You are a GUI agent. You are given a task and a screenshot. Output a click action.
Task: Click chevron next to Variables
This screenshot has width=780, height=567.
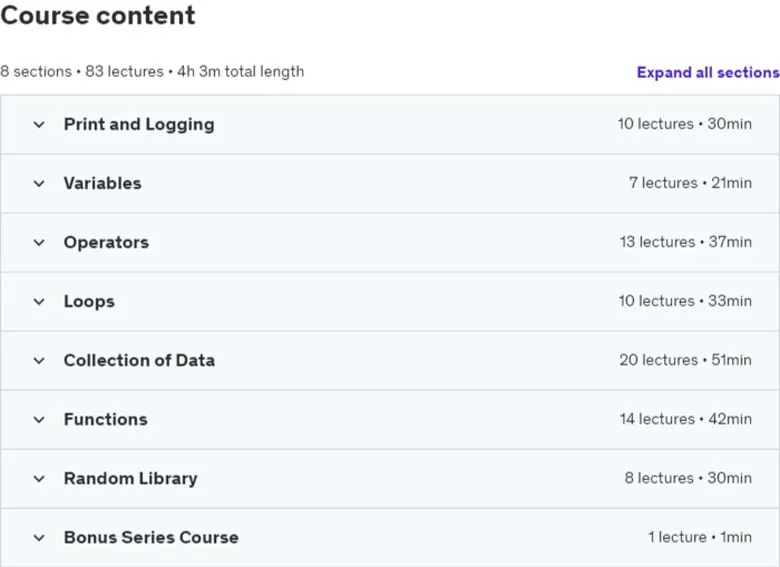pyautogui.click(x=39, y=184)
